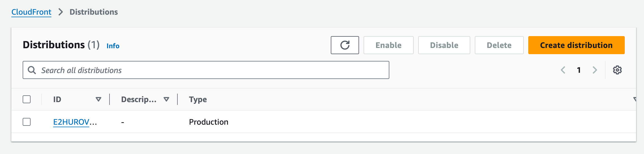Screen dimensions: 644x154
Task: Sort by Description column arrow
Action: tap(166, 99)
